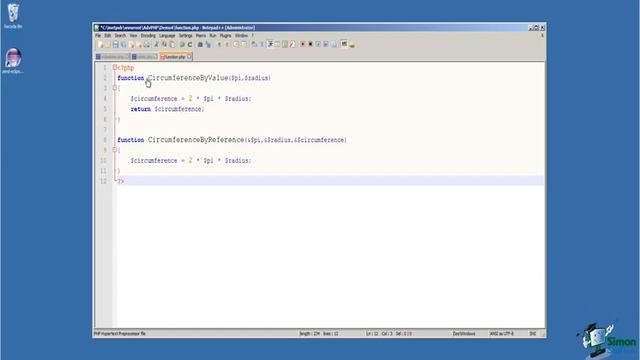Open Replace dialog from toolbar
Screen dimensions: 640x360
(x=209, y=44)
